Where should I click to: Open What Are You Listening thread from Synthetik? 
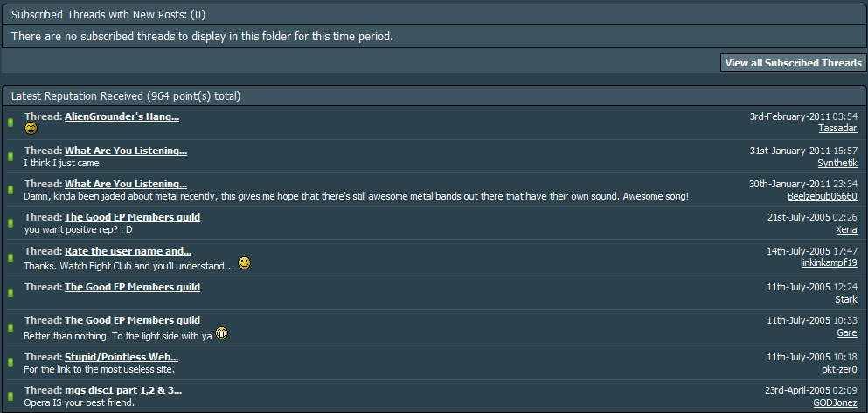click(126, 150)
